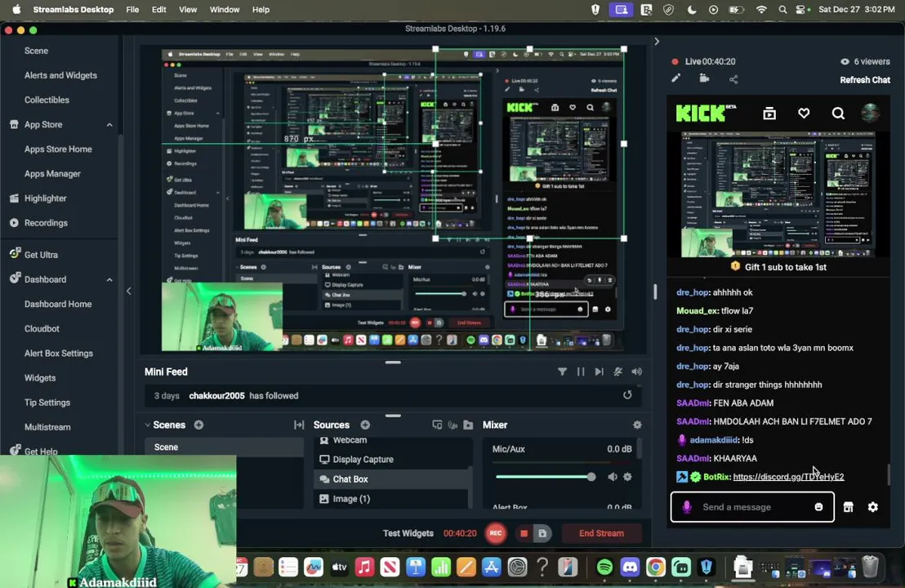The height and width of the screenshot is (588, 905).
Task: Open Alert Box Settings in sidebar
Action: (x=58, y=353)
